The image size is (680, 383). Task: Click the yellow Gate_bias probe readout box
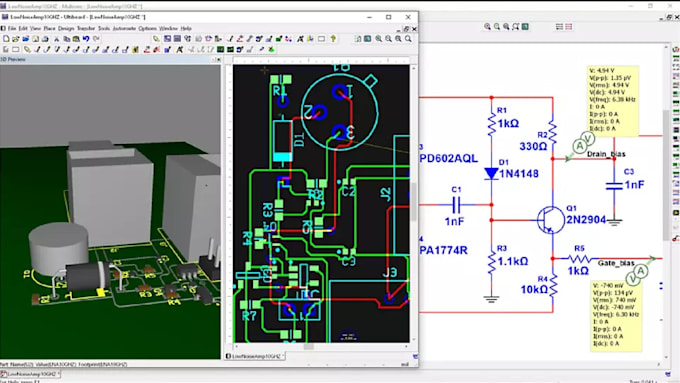616,316
